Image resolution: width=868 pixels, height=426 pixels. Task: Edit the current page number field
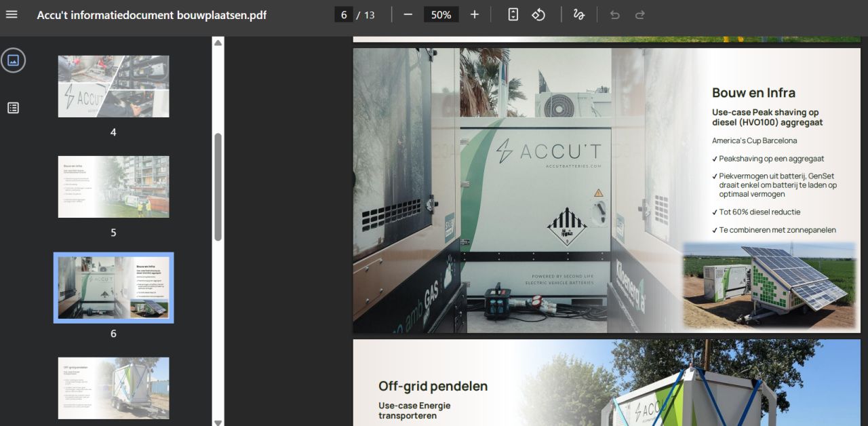(x=344, y=15)
